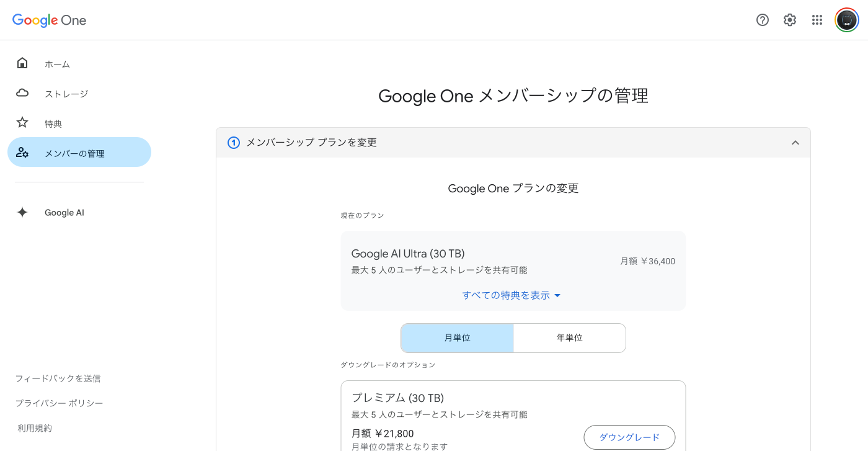Viewport: 868px width, 451px height.
Task: Click the メンバーの管理 people icon
Action: tap(22, 152)
